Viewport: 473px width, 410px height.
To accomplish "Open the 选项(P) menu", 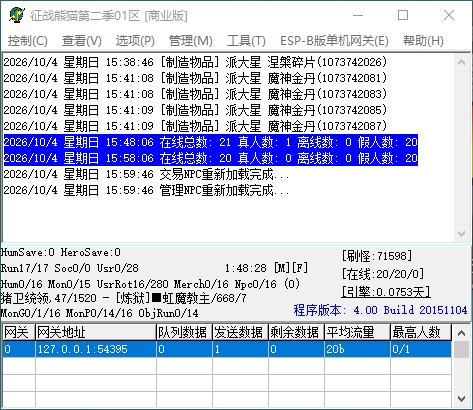I will (x=135, y=41).
